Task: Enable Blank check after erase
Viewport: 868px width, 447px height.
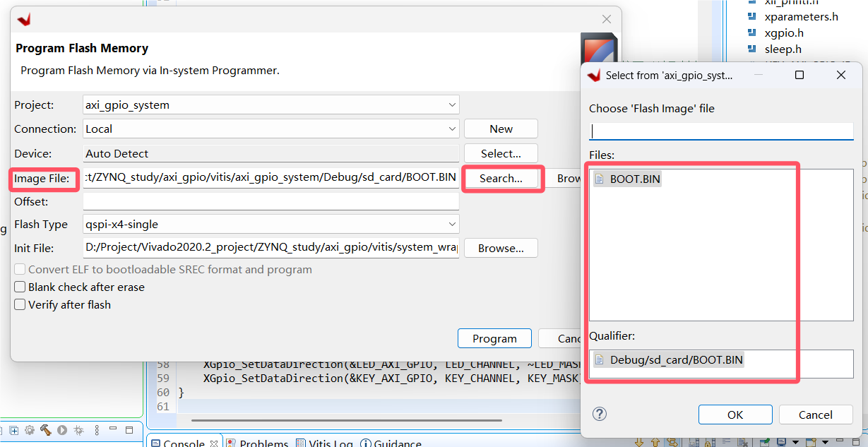Action: click(x=20, y=287)
